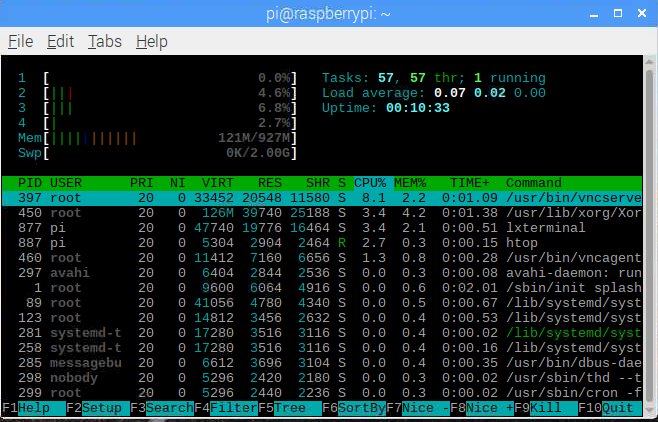Select the /usr/bin/vncagent process row
Image resolution: width=658 pixels, height=422 pixels.
click(x=322, y=258)
